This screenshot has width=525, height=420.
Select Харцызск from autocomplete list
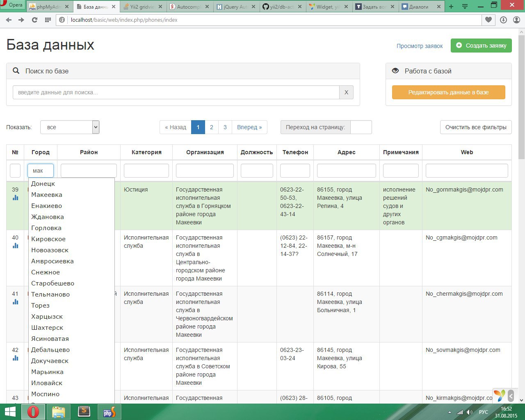pos(71,317)
